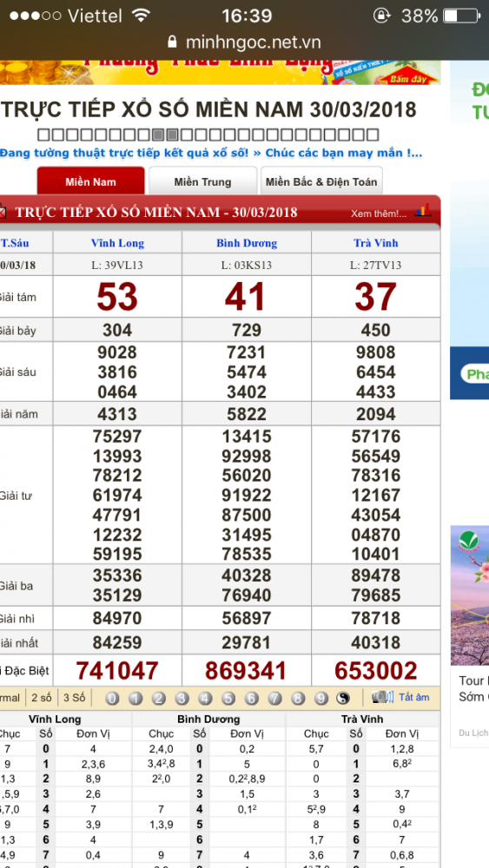The width and height of the screenshot is (489, 868).
Task: Open the Xem thêm... expander
Action: 379,214
